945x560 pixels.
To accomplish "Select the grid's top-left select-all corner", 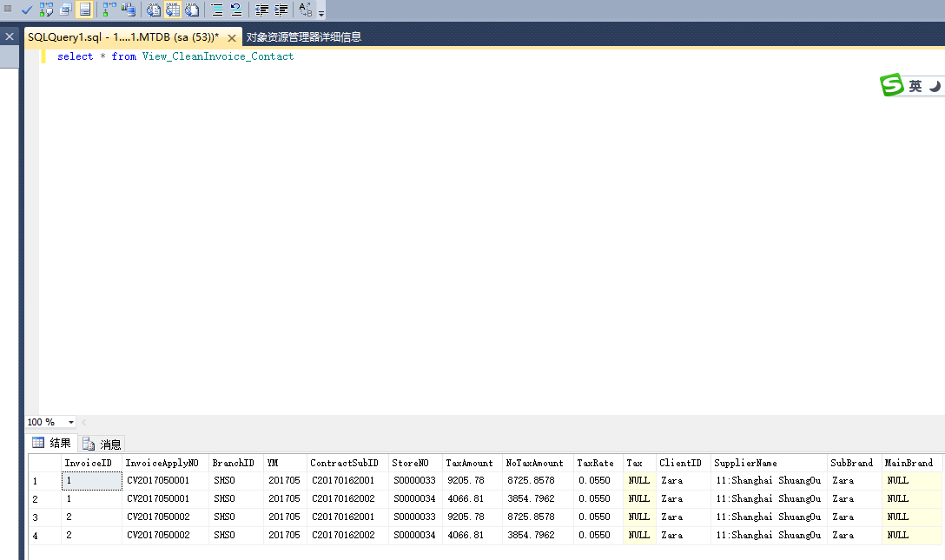I will click(45, 463).
